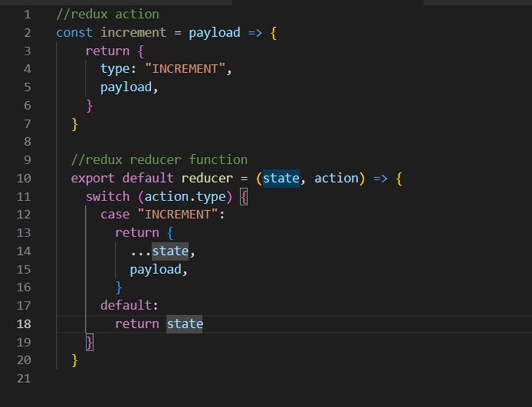Click the "default" keyword on line 10
The image size is (532, 407).
[148, 178]
